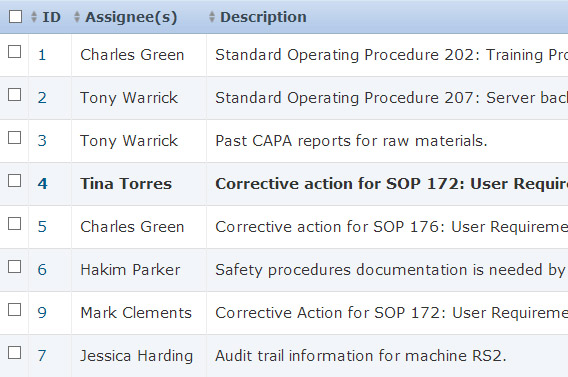Open record ID link 7
The width and height of the screenshot is (568, 377).
[x=42, y=356]
